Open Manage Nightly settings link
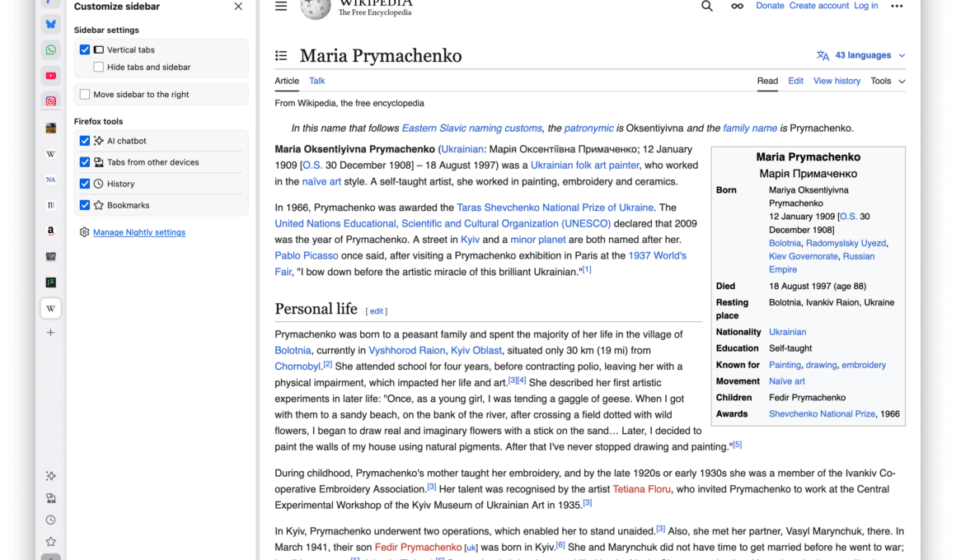956x560 pixels. (139, 232)
